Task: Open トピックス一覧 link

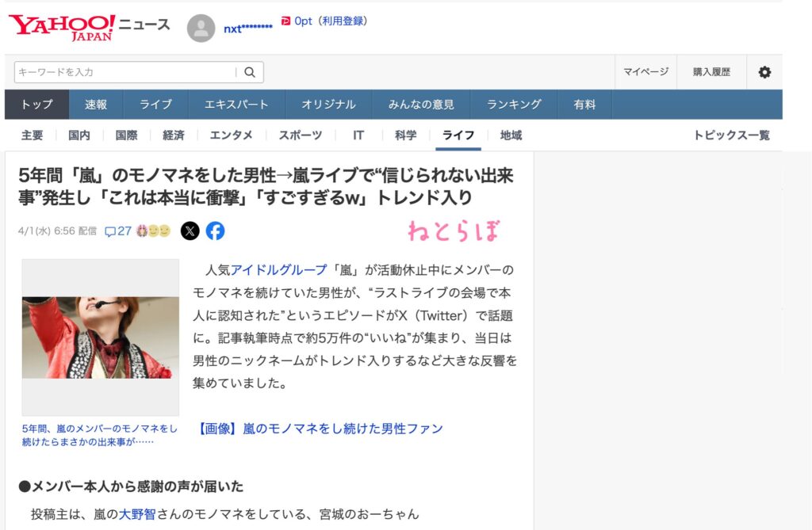Action: coord(732,135)
